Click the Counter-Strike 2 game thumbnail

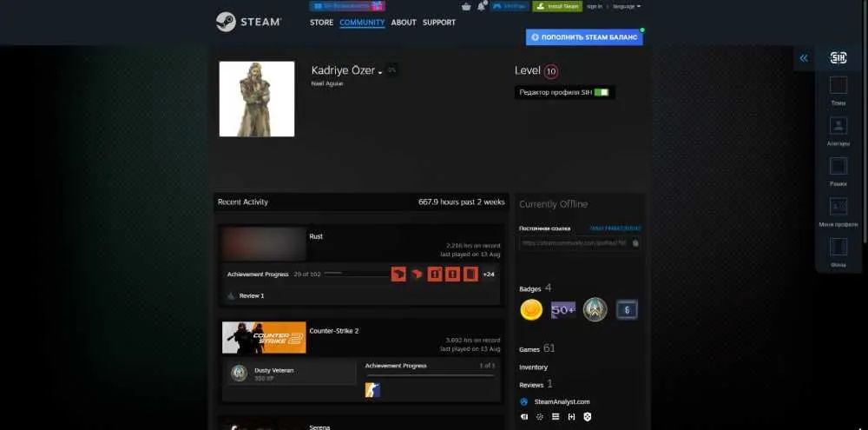pyautogui.click(x=264, y=337)
